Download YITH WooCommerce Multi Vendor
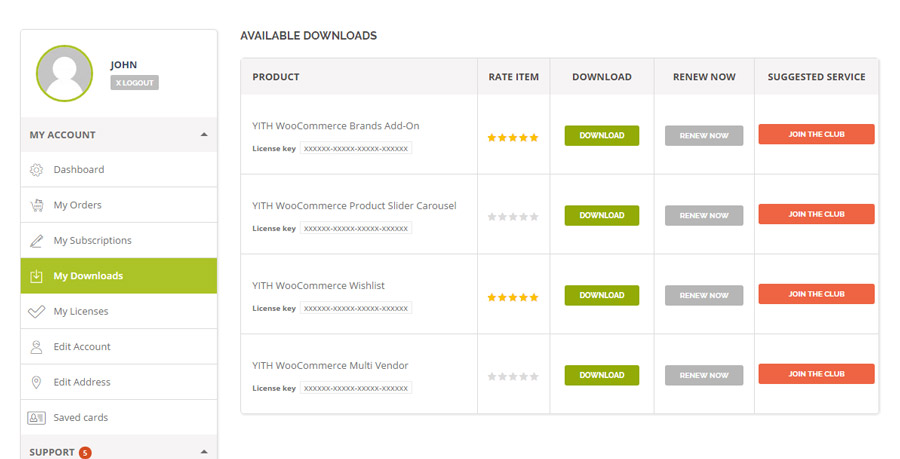Image resolution: width=900 pixels, height=459 pixels. 602,375
